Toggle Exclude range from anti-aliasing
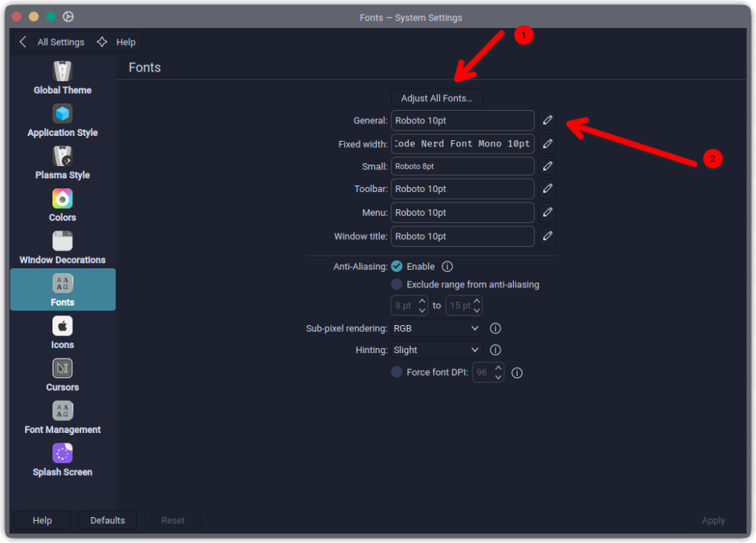Screen dimensions: 756x543 pos(396,284)
